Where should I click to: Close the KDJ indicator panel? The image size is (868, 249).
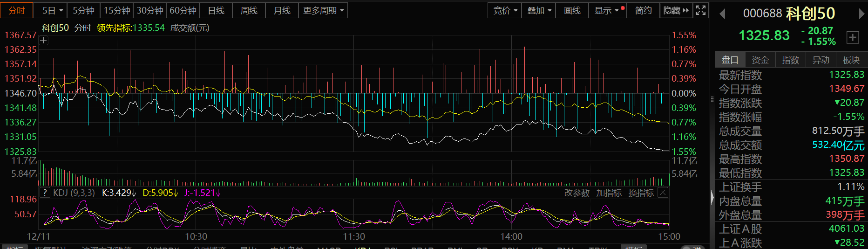pos(663,193)
